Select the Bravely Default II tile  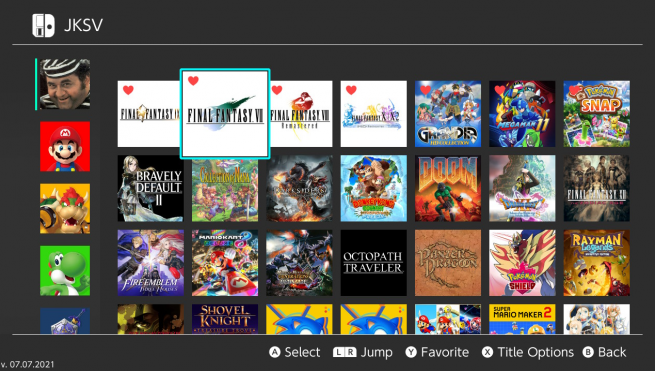tap(150, 188)
